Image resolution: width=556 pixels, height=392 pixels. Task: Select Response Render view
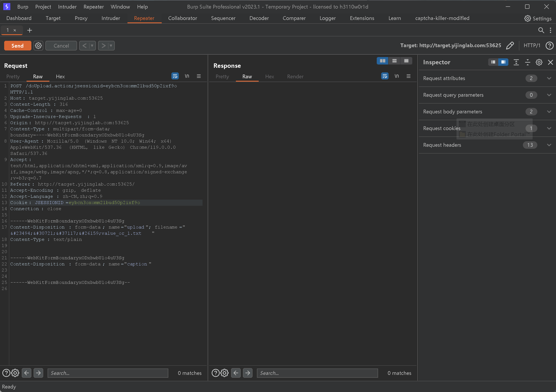tap(295, 77)
